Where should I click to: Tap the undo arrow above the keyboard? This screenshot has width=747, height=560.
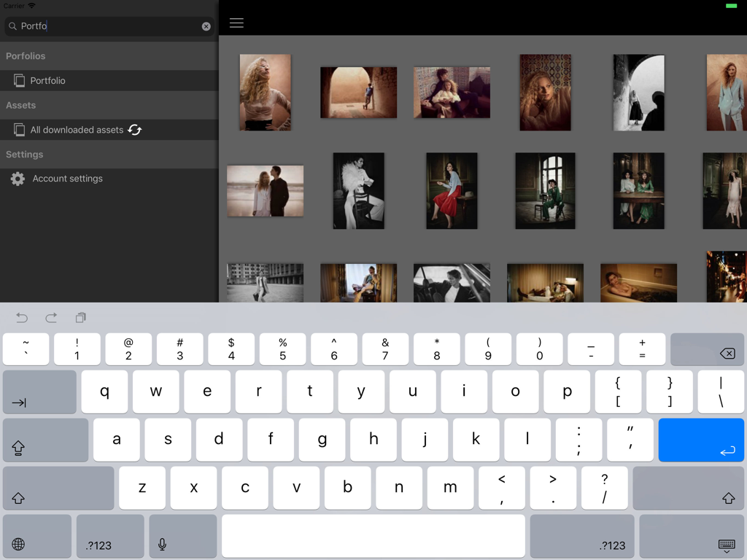point(22,317)
